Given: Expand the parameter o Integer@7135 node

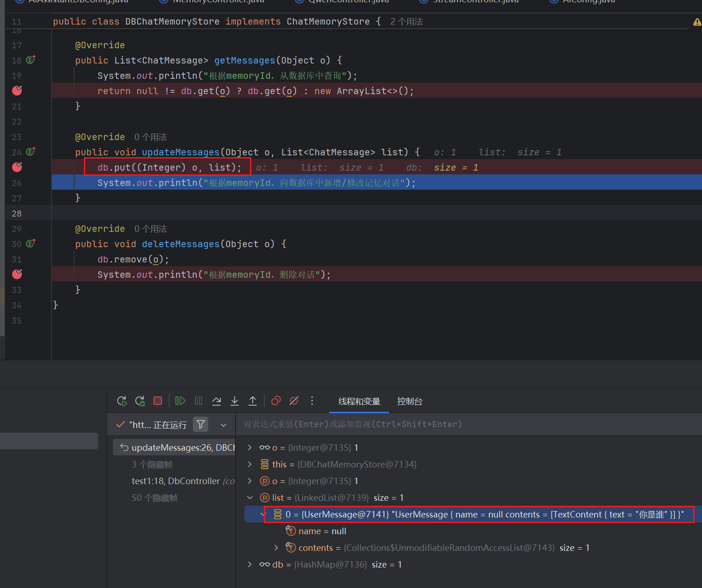Looking at the screenshot, I should [x=250, y=481].
